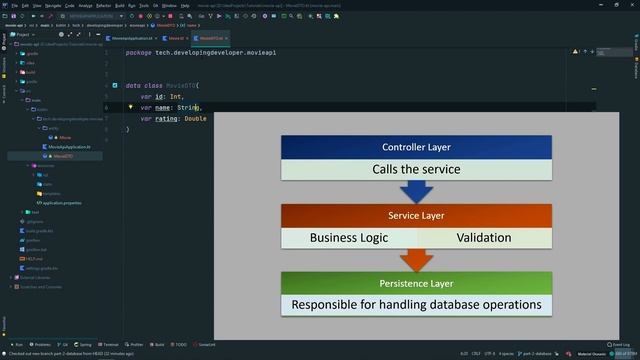
Task: Open the Refactor menu
Action: [x=103, y=6]
